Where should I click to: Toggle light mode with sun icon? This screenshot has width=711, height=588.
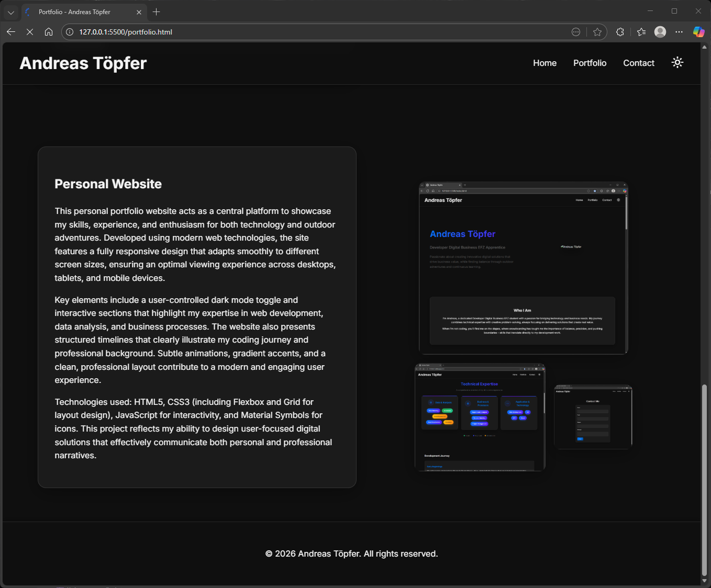677,63
